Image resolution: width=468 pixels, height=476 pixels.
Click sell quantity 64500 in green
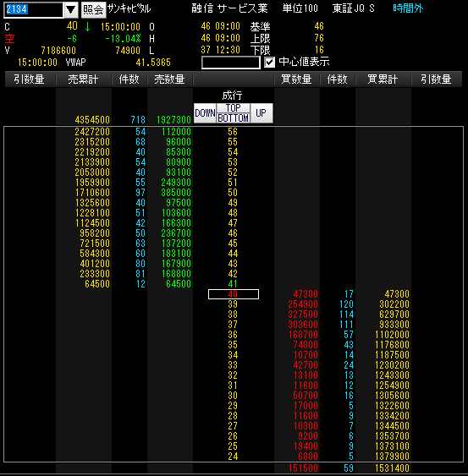click(x=179, y=284)
